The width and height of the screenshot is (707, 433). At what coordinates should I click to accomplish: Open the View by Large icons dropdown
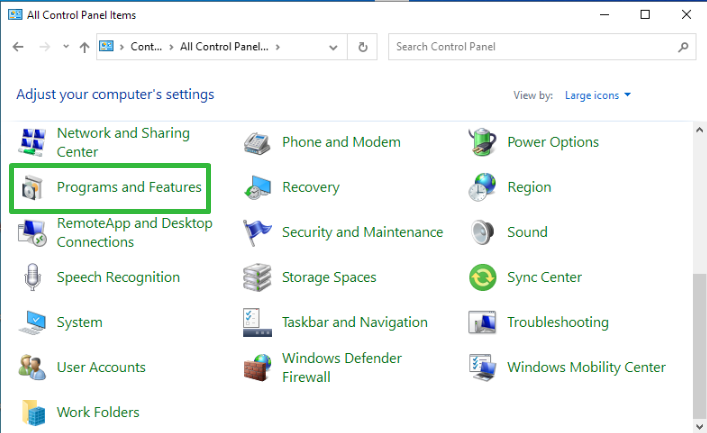coord(598,95)
